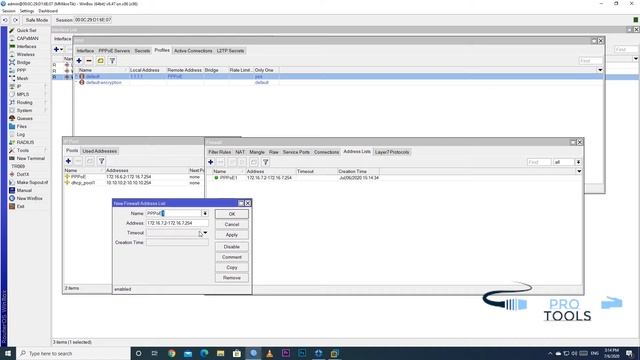Select dhcp_pool1 row in IP Pool
Viewport: 640px width, 360px height.
coord(134,183)
